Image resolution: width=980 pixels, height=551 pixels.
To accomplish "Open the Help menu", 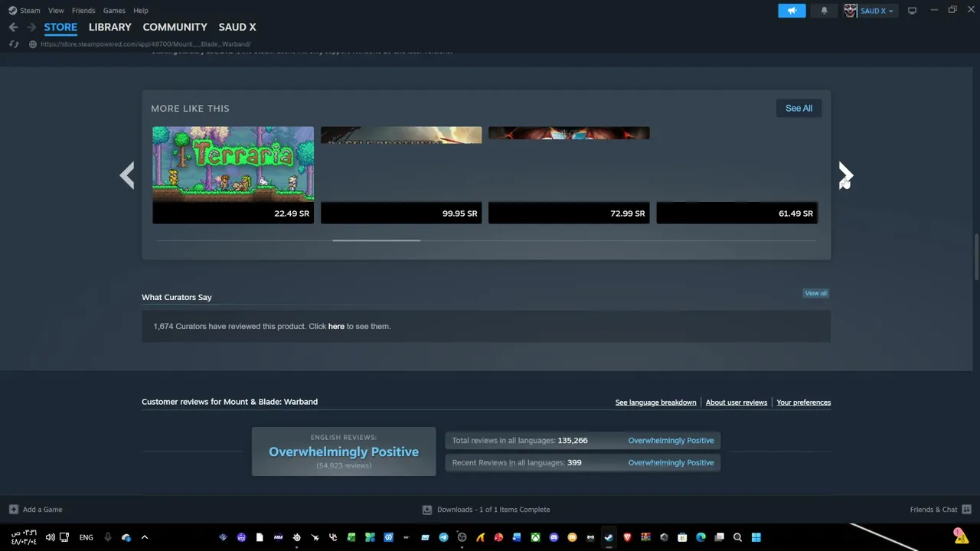I will pyautogui.click(x=141, y=11).
